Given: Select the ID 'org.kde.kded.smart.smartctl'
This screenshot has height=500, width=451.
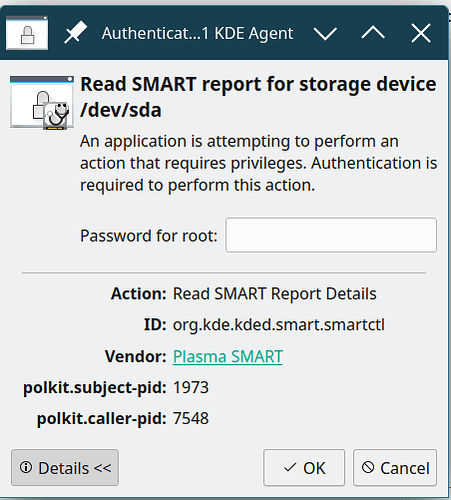Looking at the screenshot, I should [279, 325].
